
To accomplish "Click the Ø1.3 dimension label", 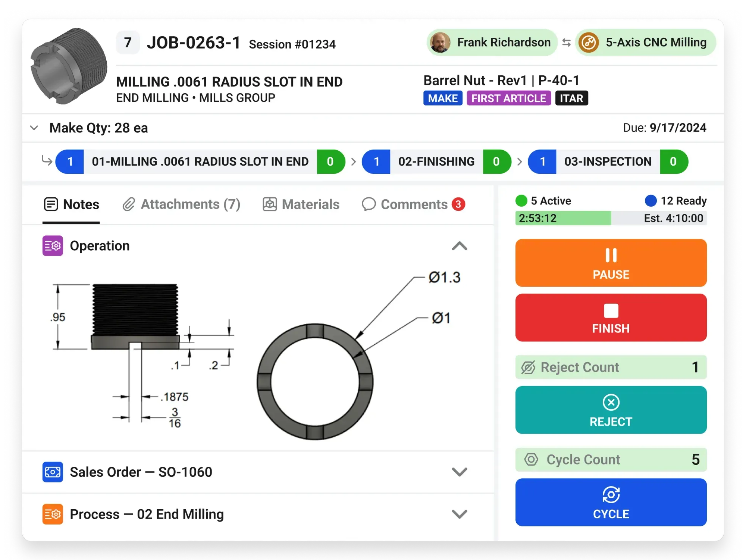I will 445,278.
